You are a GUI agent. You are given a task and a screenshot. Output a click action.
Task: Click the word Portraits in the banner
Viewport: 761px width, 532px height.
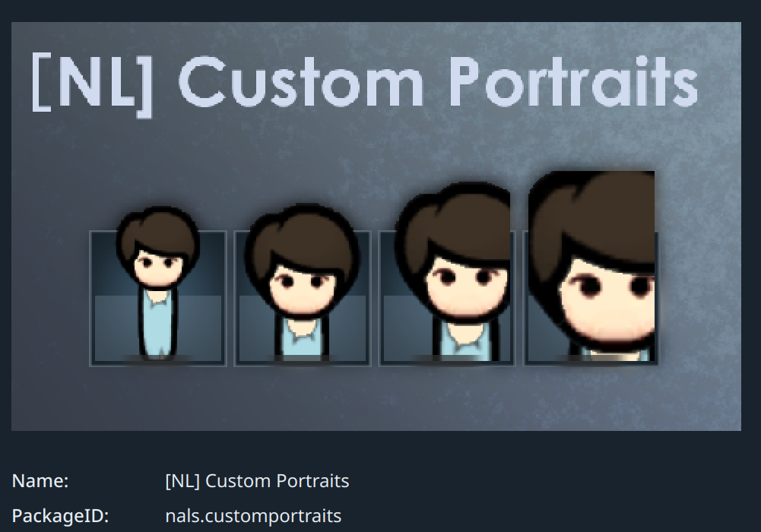coord(574,82)
